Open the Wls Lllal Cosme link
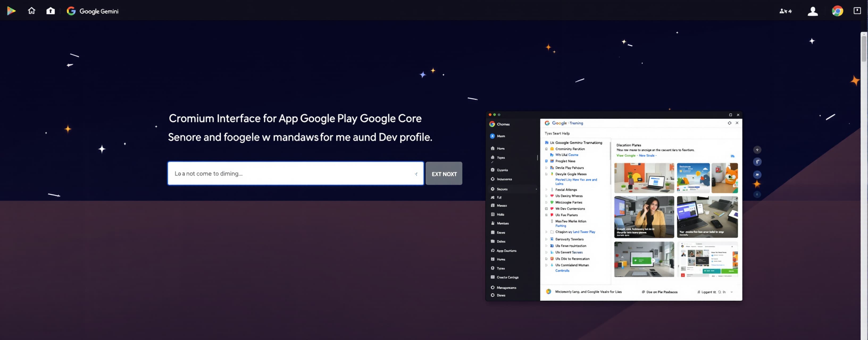Screen dimensions: 868x340 [566, 155]
